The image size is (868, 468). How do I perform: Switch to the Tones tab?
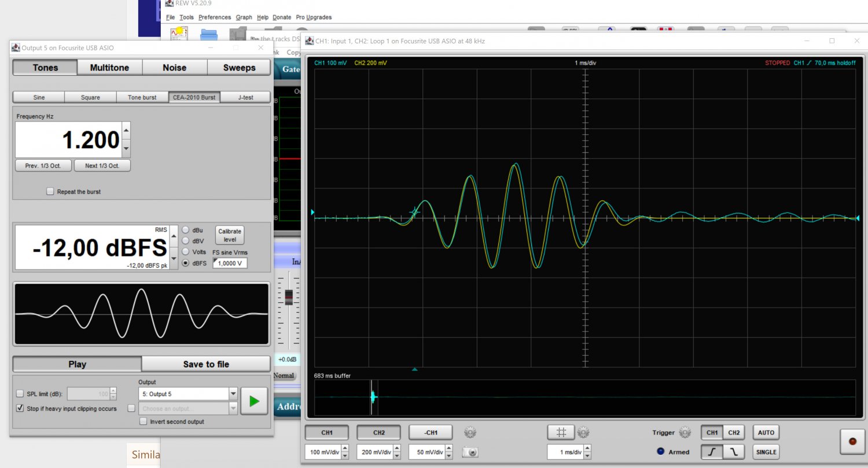pyautogui.click(x=45, y=68)
